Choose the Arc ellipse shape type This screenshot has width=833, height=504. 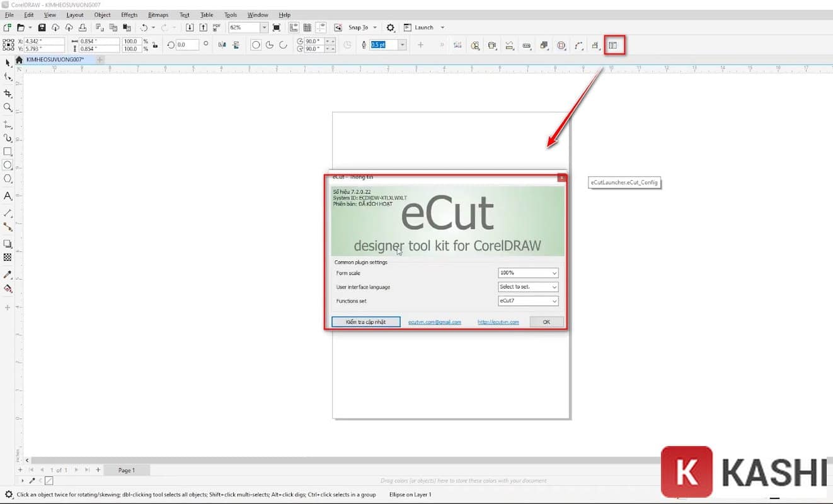pos(283,45)
